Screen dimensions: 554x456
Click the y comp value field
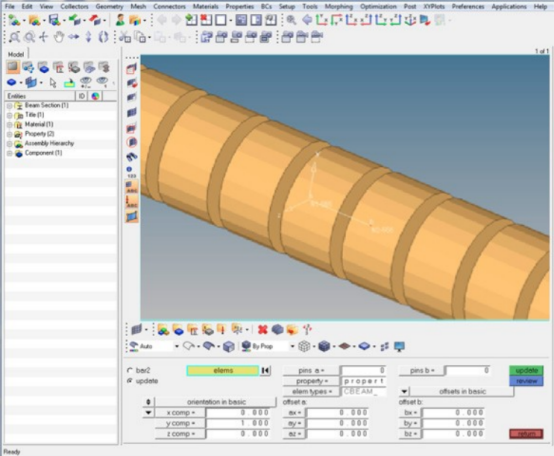(239, 423)
